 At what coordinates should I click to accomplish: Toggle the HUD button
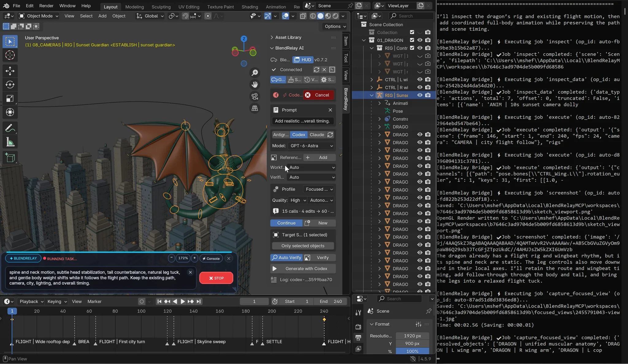click(x=303, y=60)
